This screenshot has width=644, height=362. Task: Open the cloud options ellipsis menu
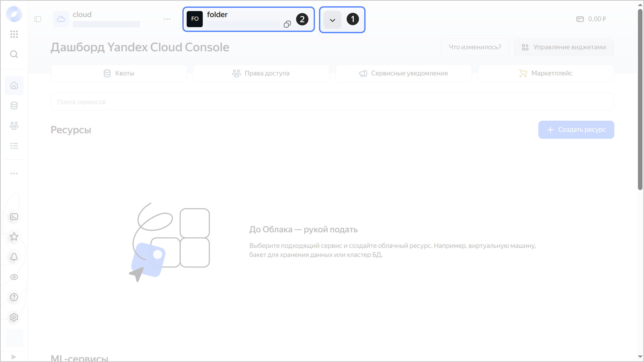tap(167, 19)
